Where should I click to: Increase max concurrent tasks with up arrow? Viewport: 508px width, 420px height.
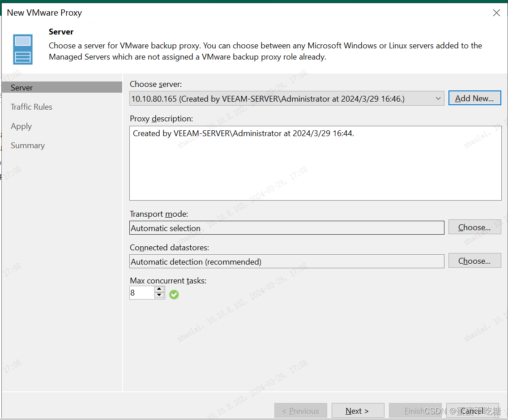pos(159,289)
